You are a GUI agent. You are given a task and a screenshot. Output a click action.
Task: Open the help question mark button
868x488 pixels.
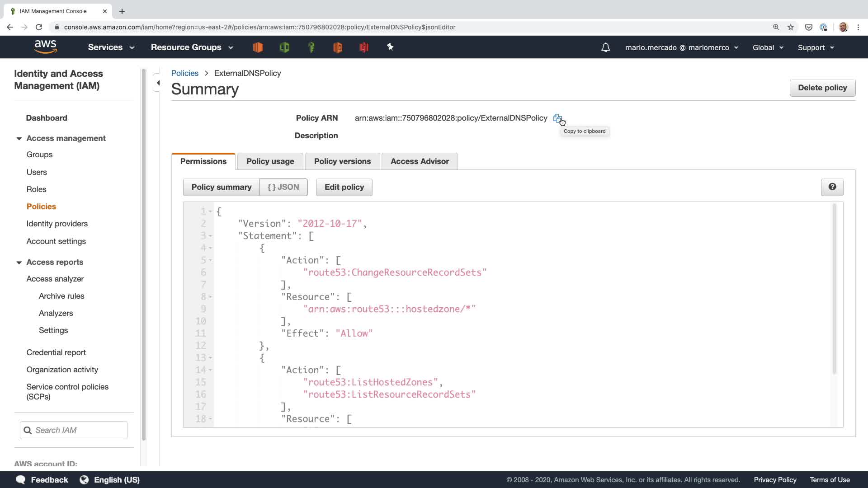[x=832, y=187]
